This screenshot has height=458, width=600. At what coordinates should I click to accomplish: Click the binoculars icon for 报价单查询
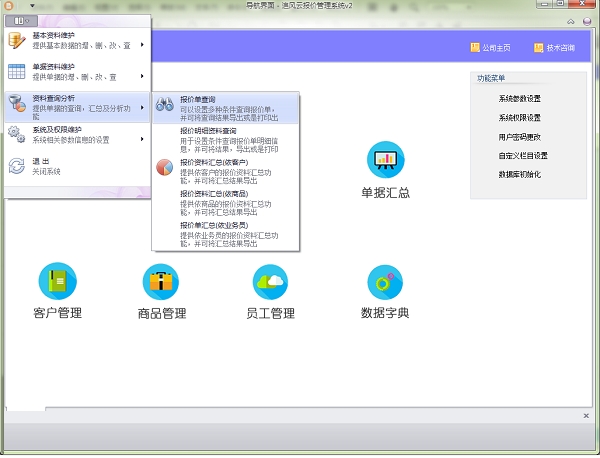(165, 105)
